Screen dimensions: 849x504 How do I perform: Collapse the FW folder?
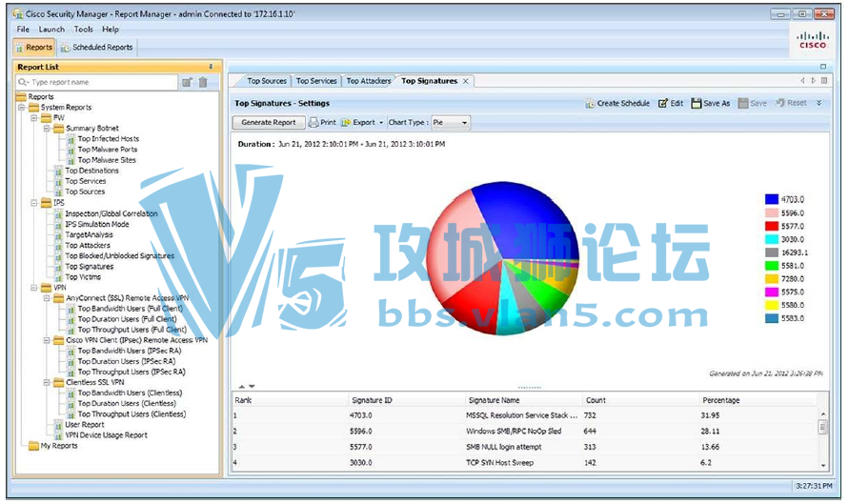click(x=34, y=118)
